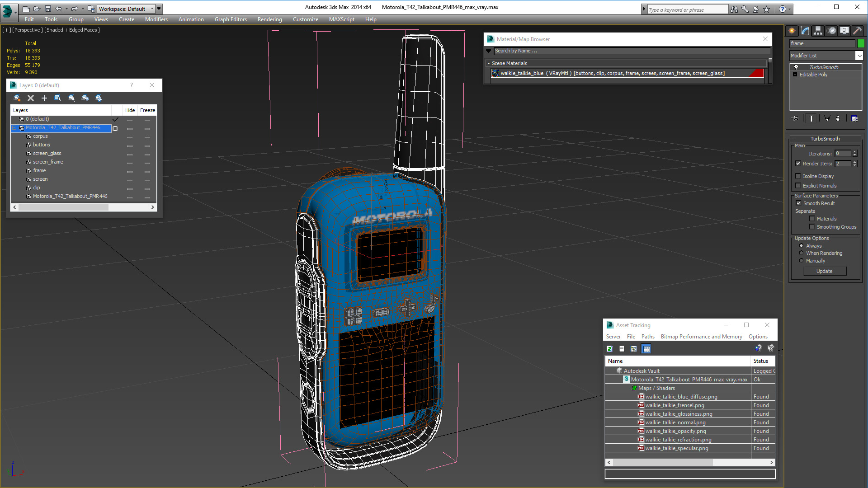Click the Perspective viewport label

[27, 30]
